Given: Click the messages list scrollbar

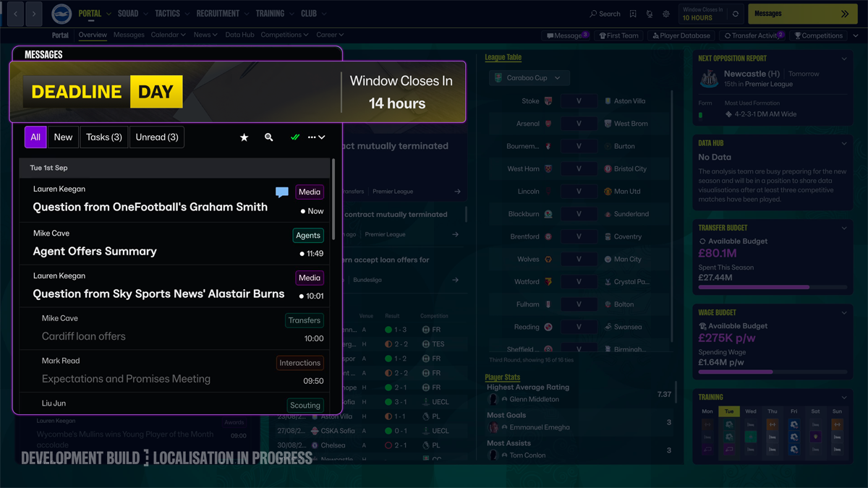Looking at the screenshot, I should [x=333, y=199].
